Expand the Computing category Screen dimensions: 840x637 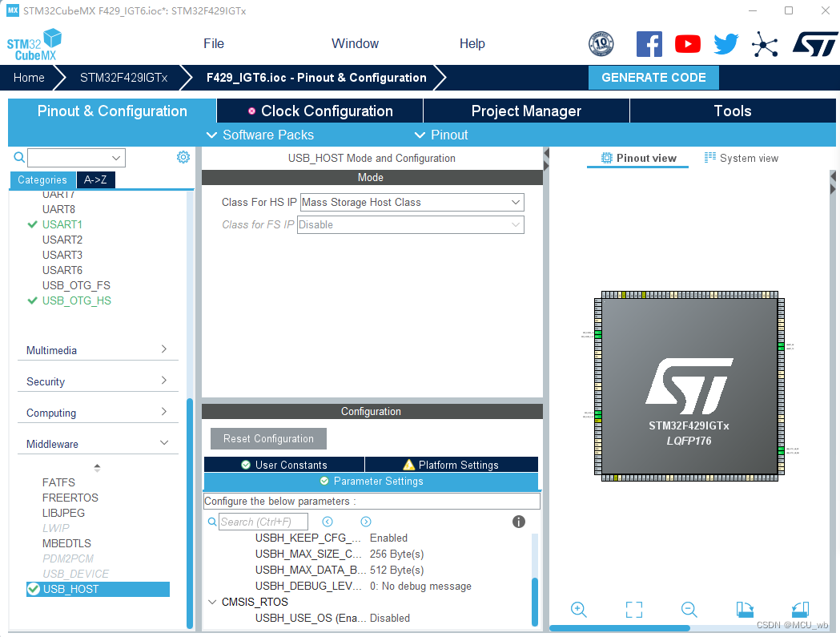click(98, 413)
